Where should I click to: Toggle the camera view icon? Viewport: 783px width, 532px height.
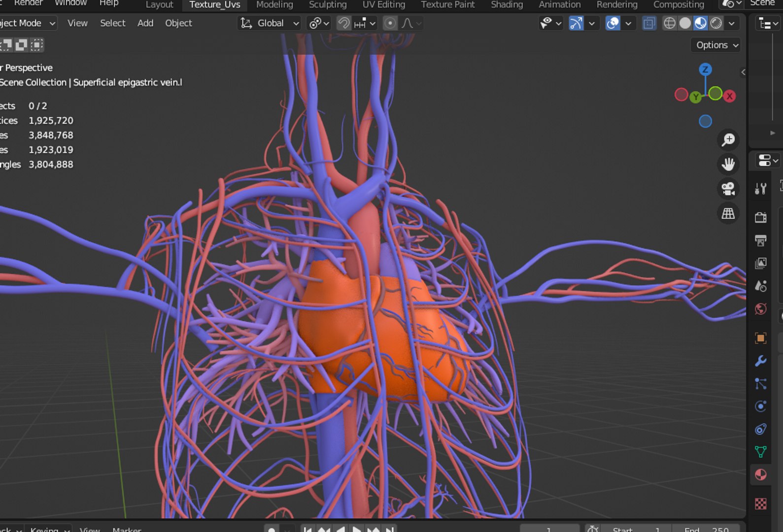pyautogui.click(x=728, y=189)
